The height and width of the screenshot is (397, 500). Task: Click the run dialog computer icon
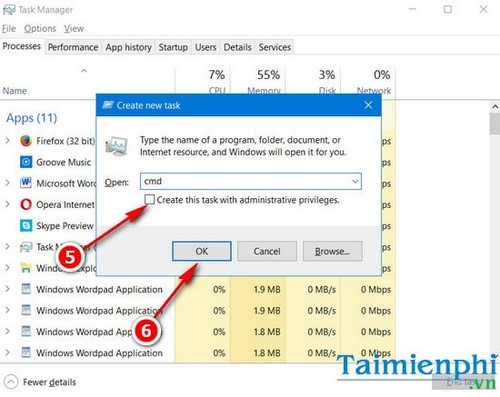point(116,146)
